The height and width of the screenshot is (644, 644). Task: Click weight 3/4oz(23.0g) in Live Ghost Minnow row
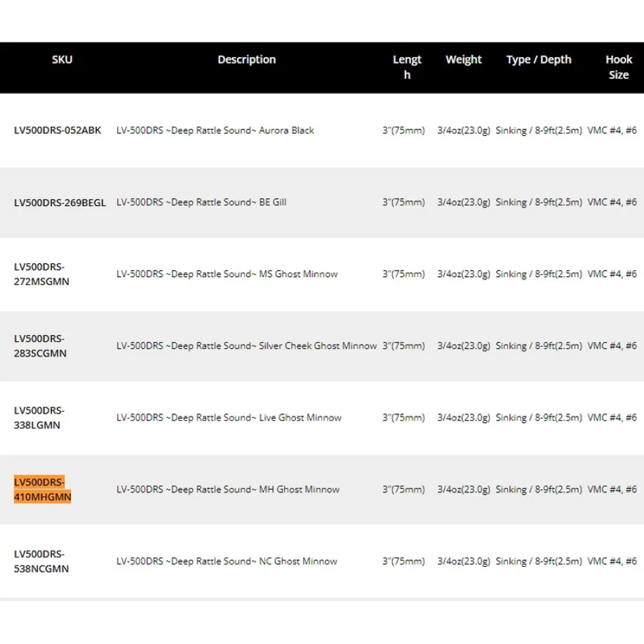(x=463, y=418)
